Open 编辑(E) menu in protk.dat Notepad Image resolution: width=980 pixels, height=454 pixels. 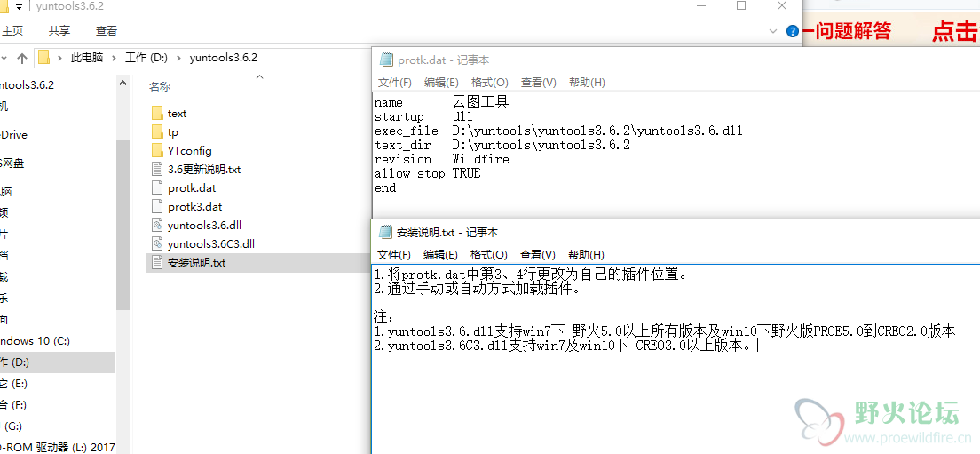(441, 83)
